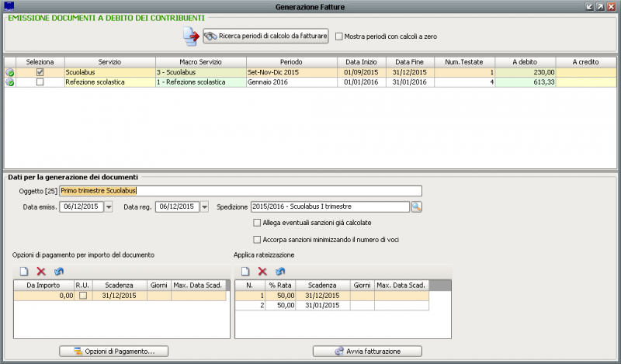Open the Data emiss. date dropdown
621x364 pixels.
point(109,206)
